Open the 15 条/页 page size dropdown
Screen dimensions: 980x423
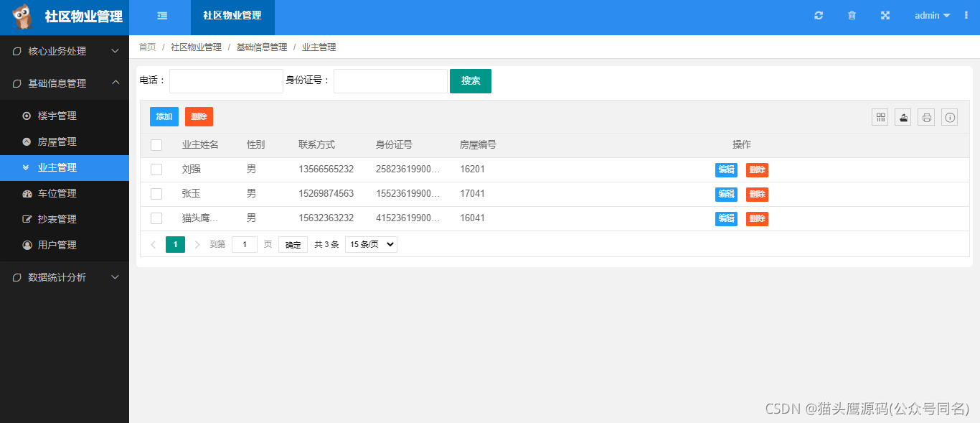371,244
